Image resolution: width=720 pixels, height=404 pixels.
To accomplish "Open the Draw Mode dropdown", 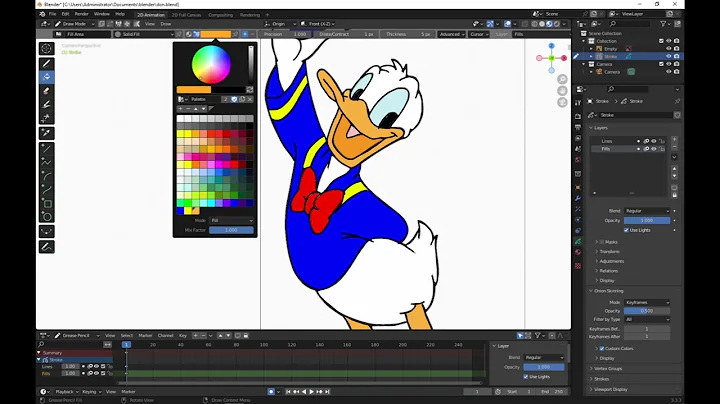I will point(74,24).
